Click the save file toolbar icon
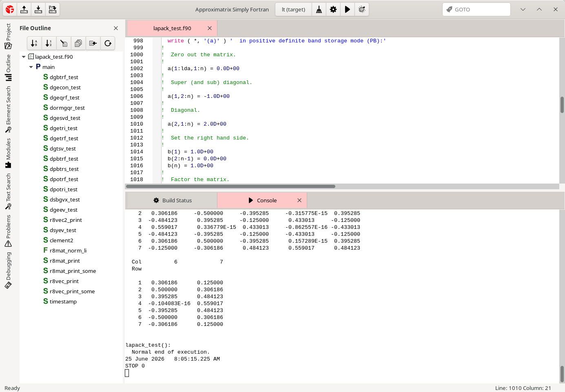The image size is (565, 392). 38,9
